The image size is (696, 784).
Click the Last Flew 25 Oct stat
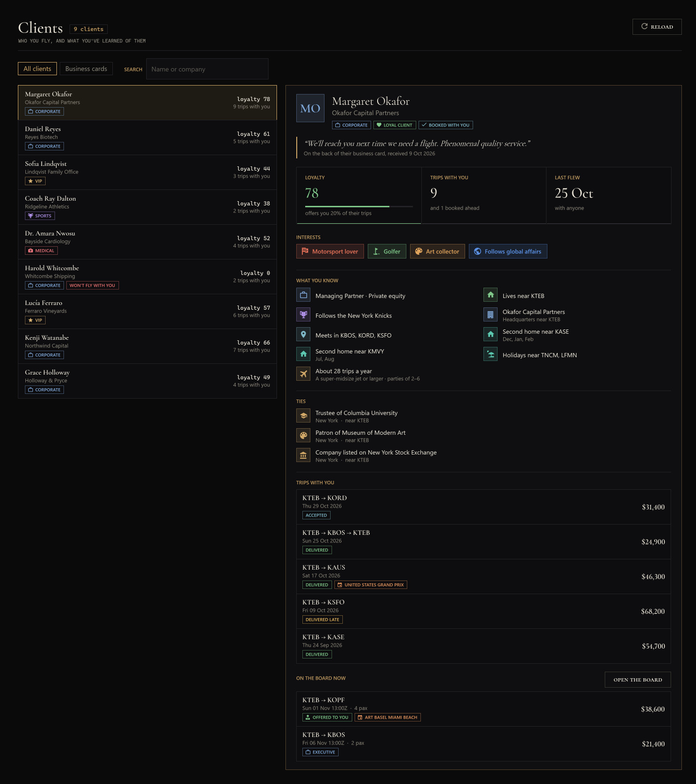click(609, 195)
